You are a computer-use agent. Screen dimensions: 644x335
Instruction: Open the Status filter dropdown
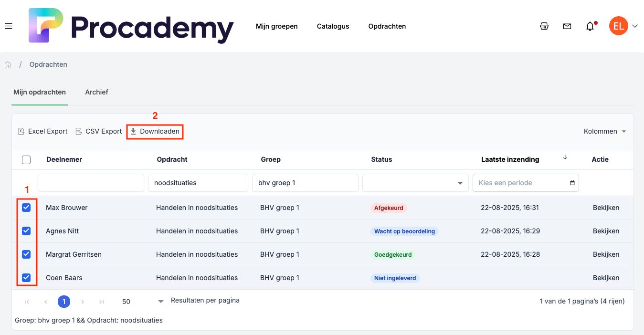(414, 183)
